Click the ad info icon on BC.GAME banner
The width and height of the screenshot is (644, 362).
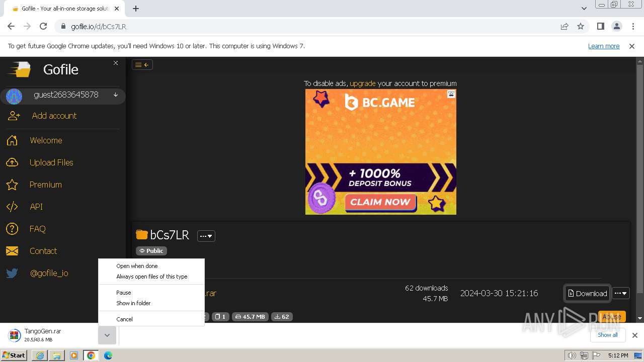click(x=451, y=94)
